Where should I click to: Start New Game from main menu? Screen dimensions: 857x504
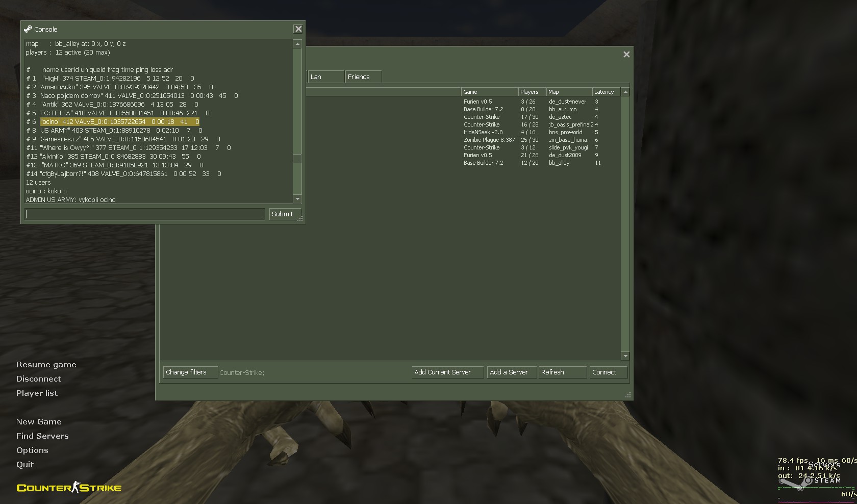click(x=39, y=422)
